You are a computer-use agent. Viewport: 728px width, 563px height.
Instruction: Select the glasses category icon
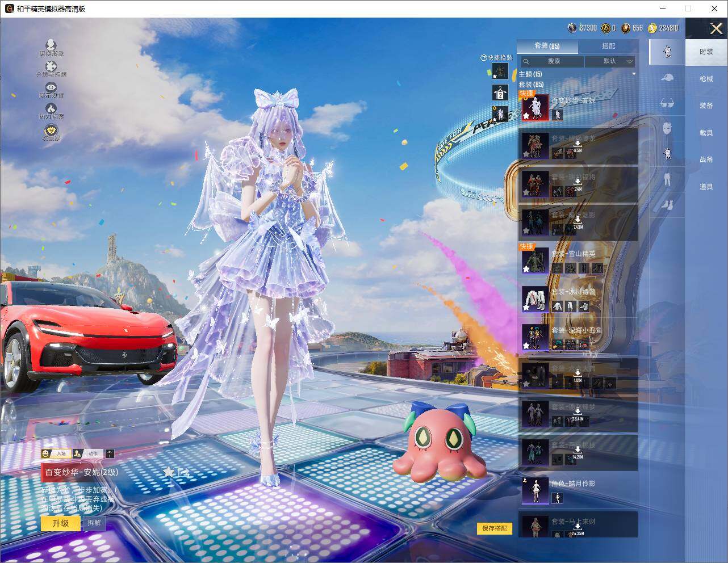pos(667,103)
